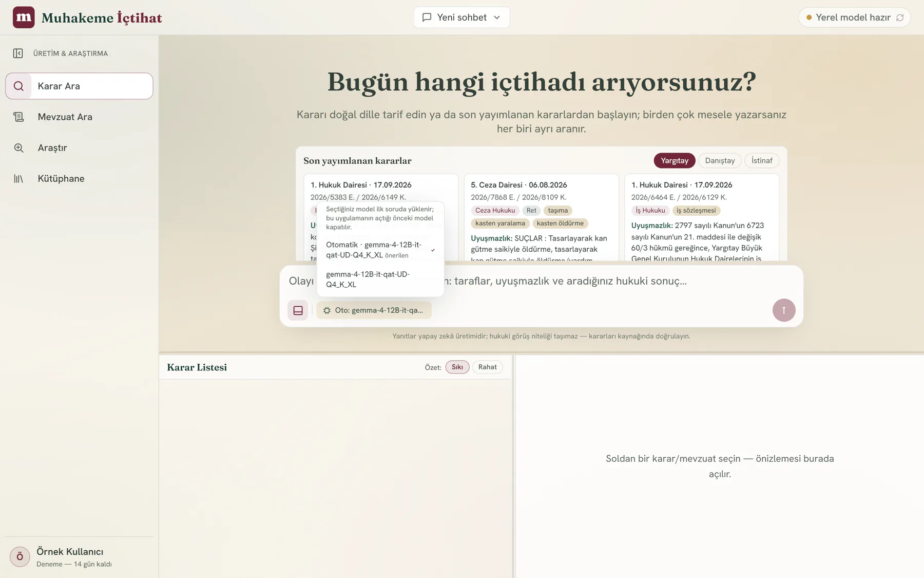Click the Kütüphane books icon
The height and width of the screenshot is (578, 924).
coord(18,179)
